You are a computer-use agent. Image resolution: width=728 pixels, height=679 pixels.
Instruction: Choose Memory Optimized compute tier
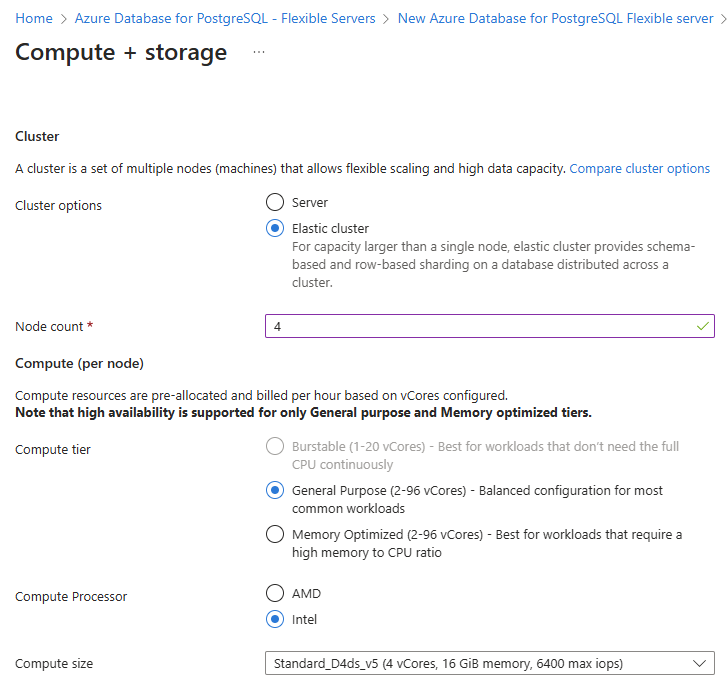(275, 535)
